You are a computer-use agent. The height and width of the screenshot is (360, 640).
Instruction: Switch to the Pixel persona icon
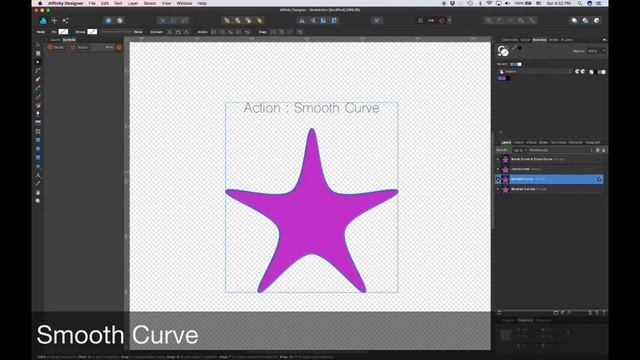point(54,20)
